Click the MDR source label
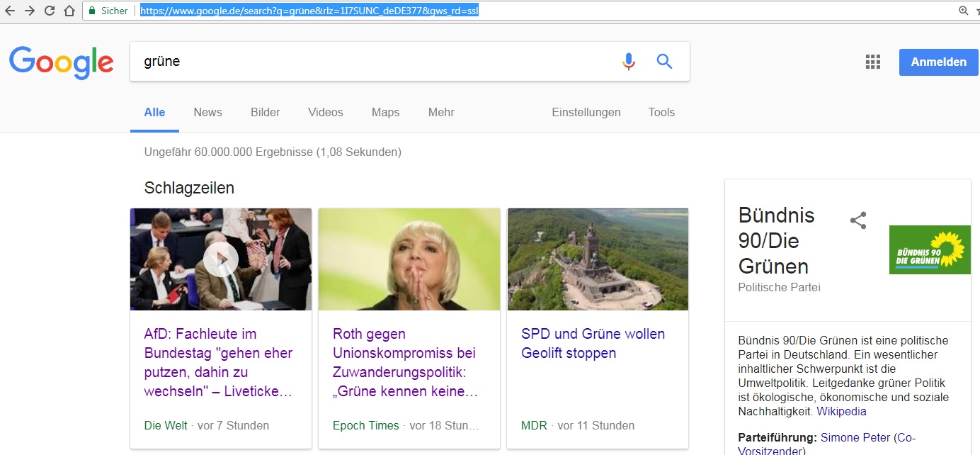The height and width of the screenshot is (455, 980). (x=534, y=425)
